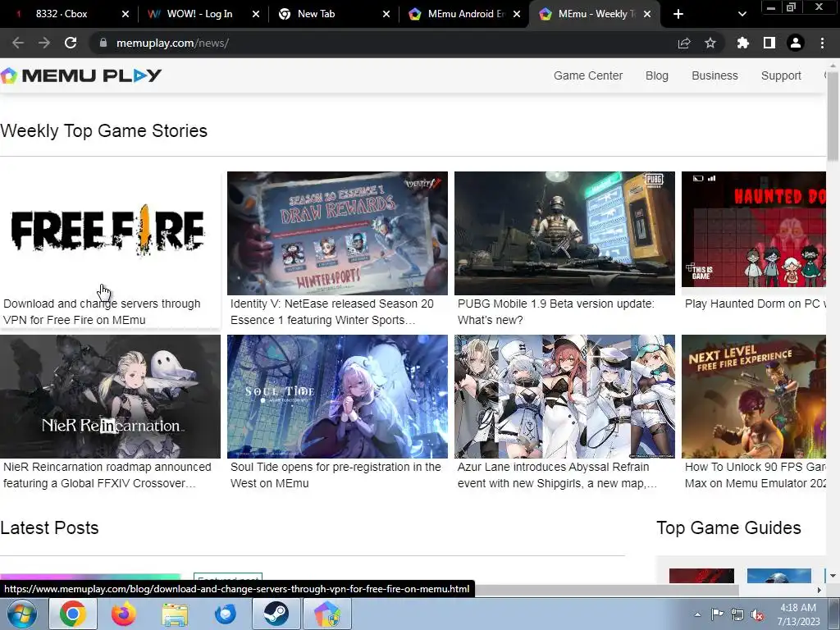Toggle Chrome side panel icon
The height and width of the screenshot is (630, 840).
point(769,43)
